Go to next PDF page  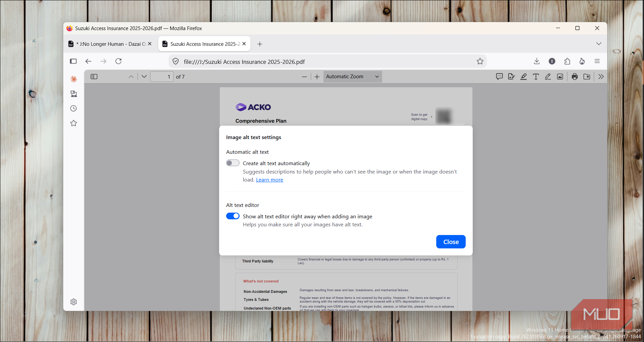click(144, 77)
